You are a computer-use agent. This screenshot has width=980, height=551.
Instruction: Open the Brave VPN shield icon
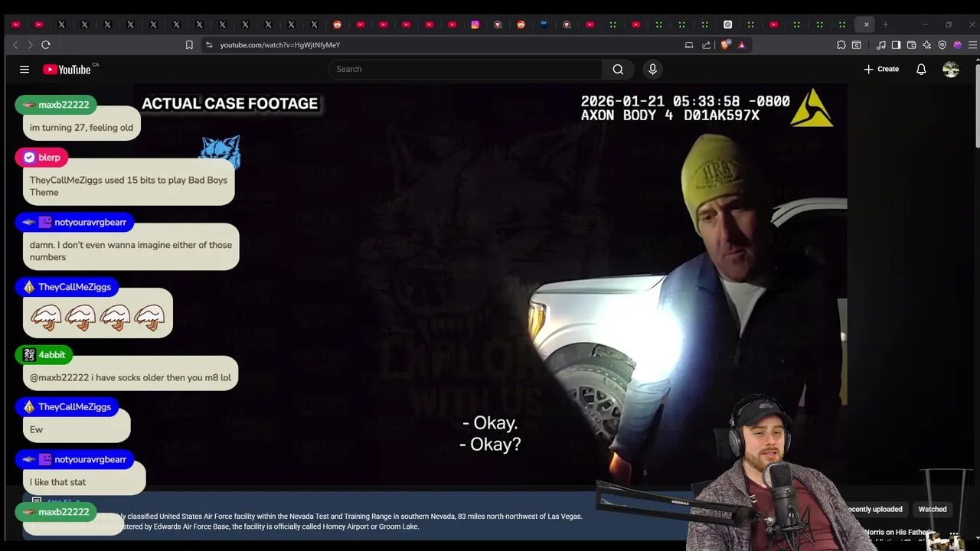click(x=942, y=45)
